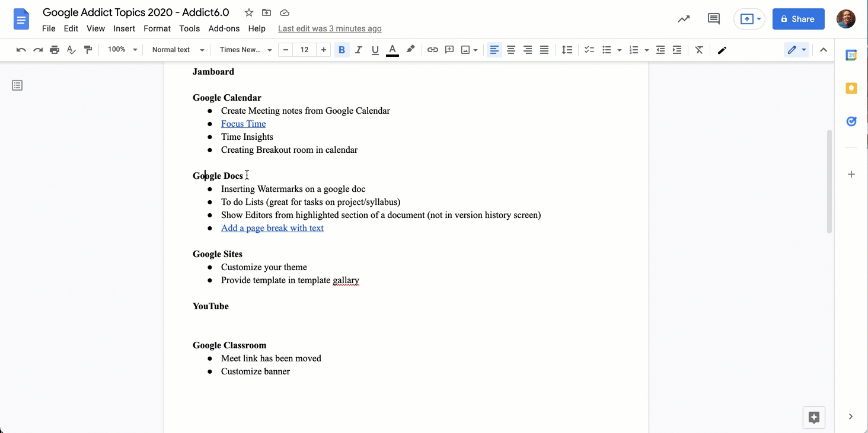Click the Bulleted list icon

pos(607,50)
